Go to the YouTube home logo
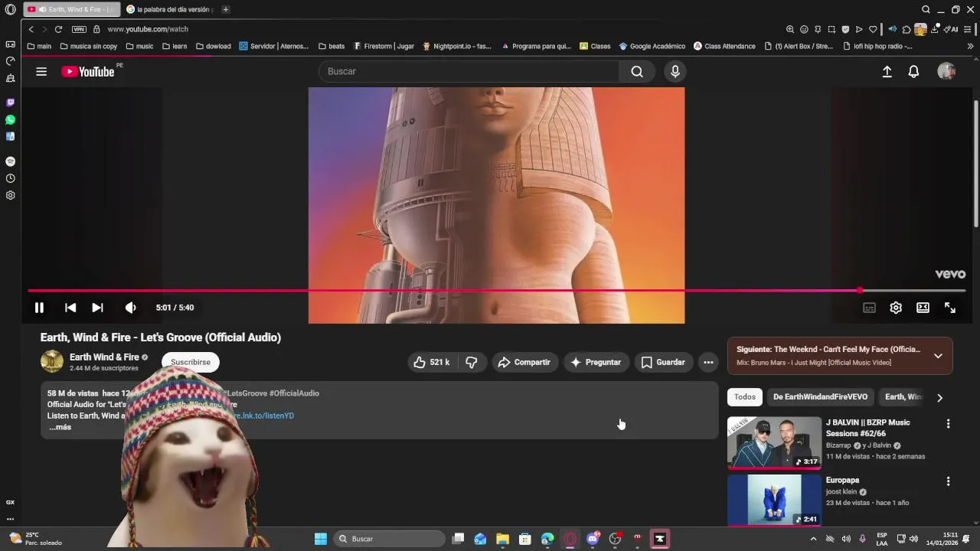 click(x=88, y=71)
